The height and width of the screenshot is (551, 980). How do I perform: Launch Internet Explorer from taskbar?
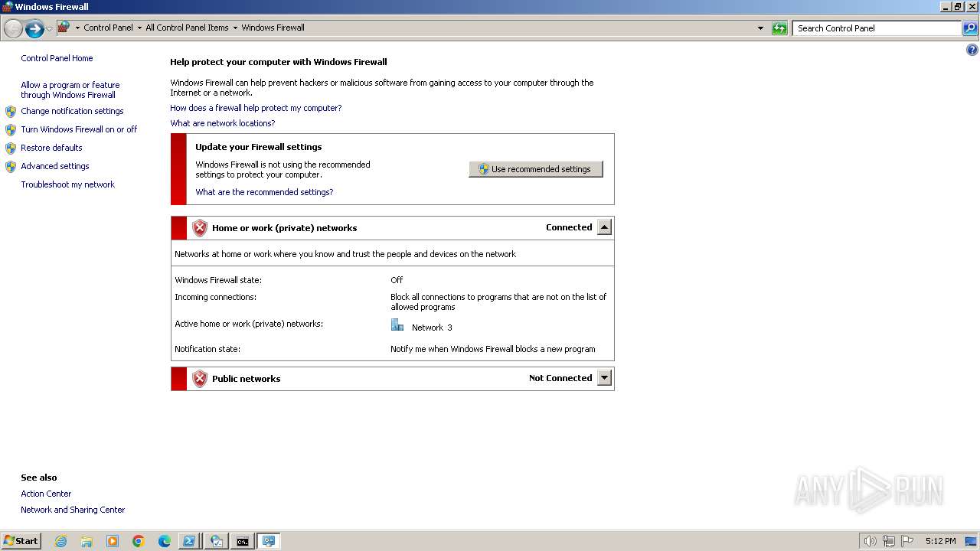[60, 541]
